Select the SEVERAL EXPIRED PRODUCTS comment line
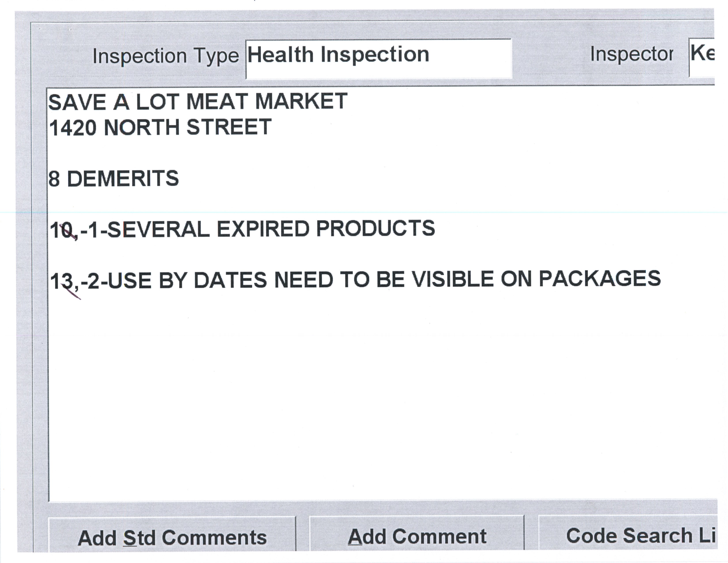 pyautogui.click(x=242, y=229)
